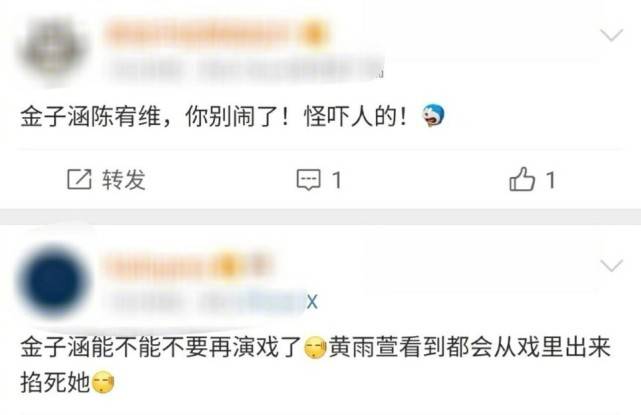641x415 pixels.
Task: Click yellow emoji after 掐死她
Action: (x=103, y=383)
